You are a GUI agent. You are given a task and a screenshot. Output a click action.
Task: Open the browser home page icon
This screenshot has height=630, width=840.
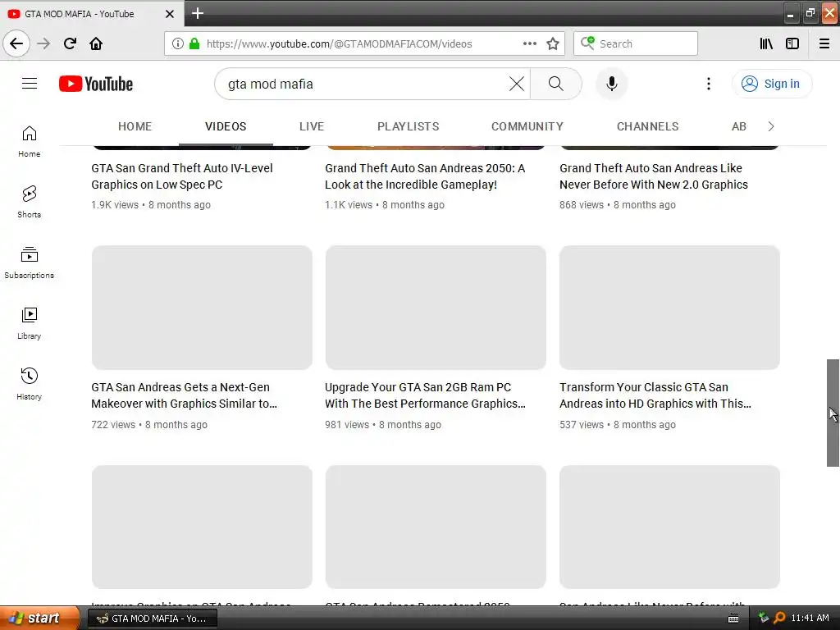(x=96, y=43)
